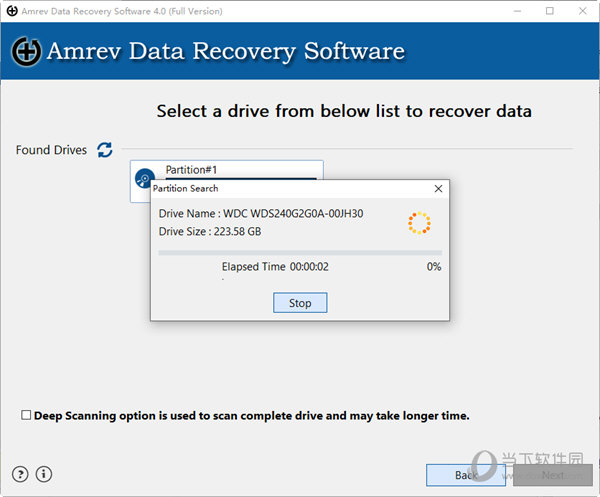Minimize the Amrev Data Recovery window

(x=517, y=11)
